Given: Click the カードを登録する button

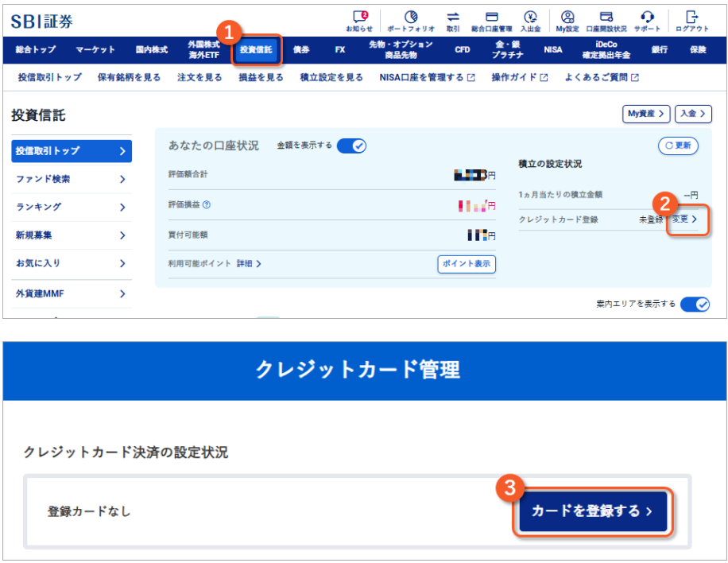Looking at the screenshot, I should (x=592, y=511).
